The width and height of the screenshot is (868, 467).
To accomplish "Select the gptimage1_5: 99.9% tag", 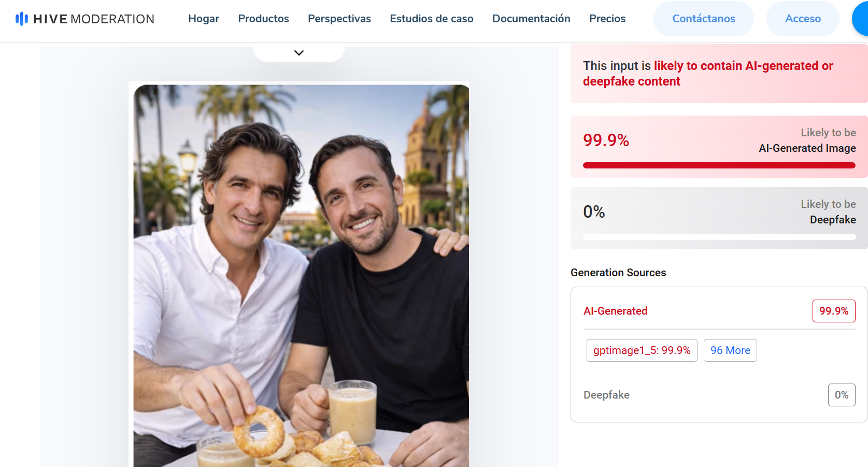I will pos(642,350).
